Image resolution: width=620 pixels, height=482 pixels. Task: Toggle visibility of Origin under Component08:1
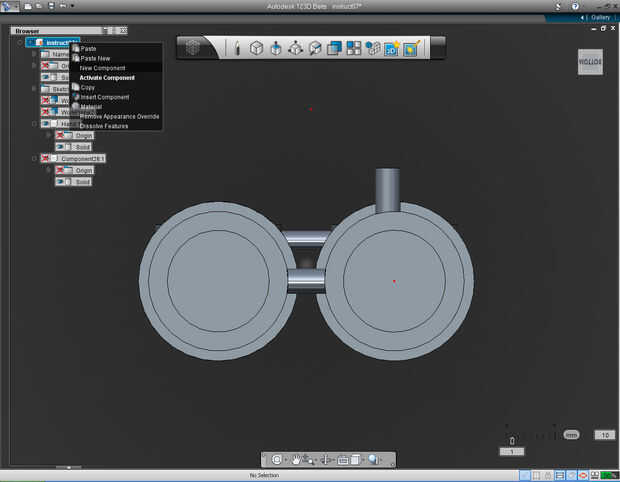coord(60,170)
